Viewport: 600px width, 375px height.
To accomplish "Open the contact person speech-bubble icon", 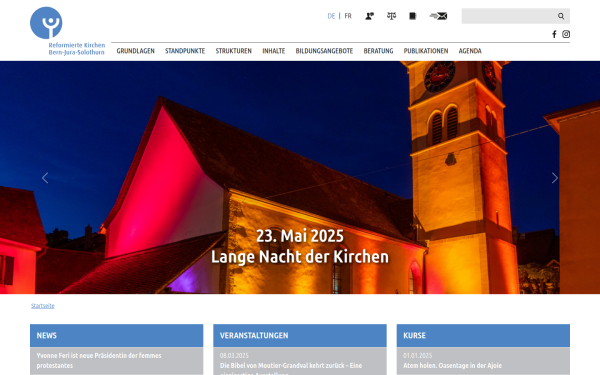I will pos(369,16).
